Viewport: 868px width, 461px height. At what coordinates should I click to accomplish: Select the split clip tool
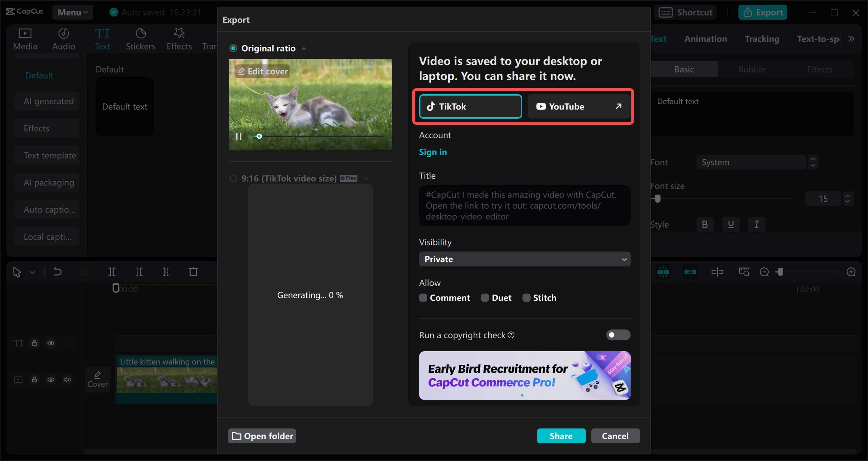point(112,272)
